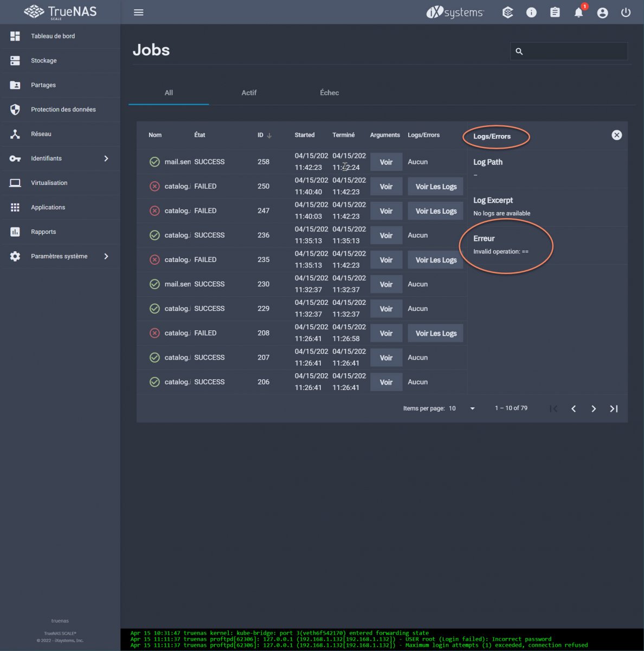Switch to the Actif tab
Viewport: 644px width, 651px height.
point(249,93)
